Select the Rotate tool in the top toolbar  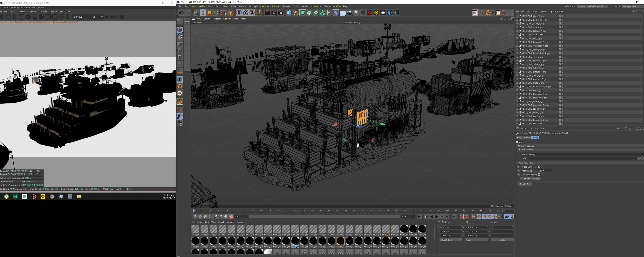click(x=217, y=13)
